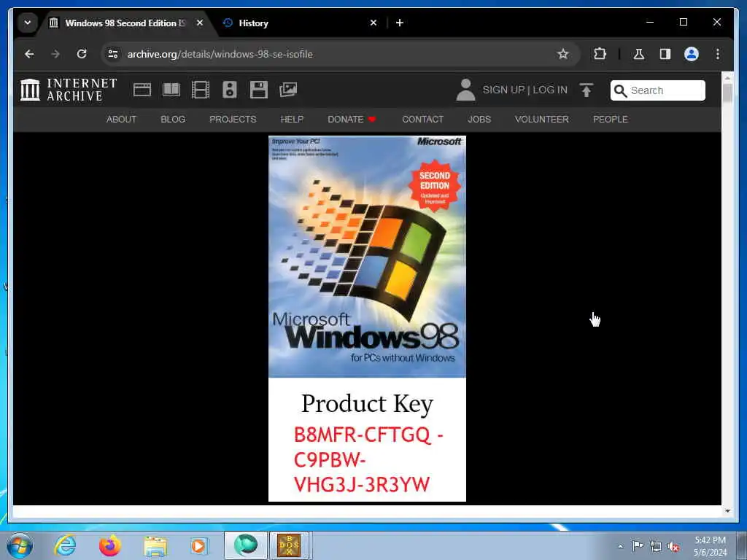The height and width of the screenshot is (560, 747).
Task: Click the scrollbar down arrow
Action: point(727,511)
